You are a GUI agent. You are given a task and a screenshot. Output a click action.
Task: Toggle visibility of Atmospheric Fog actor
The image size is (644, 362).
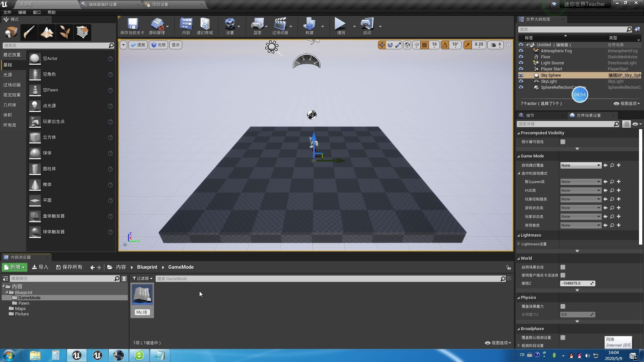point(521,51)
